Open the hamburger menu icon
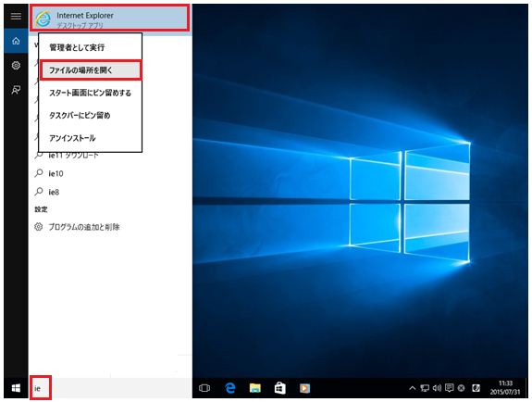532x402 pixels. 16,16
